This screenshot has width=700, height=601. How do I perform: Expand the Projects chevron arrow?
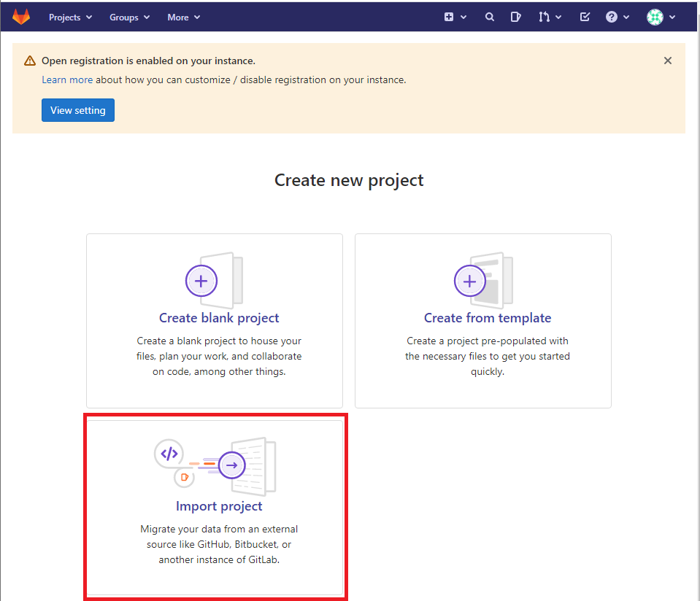(x=89, y=18)
